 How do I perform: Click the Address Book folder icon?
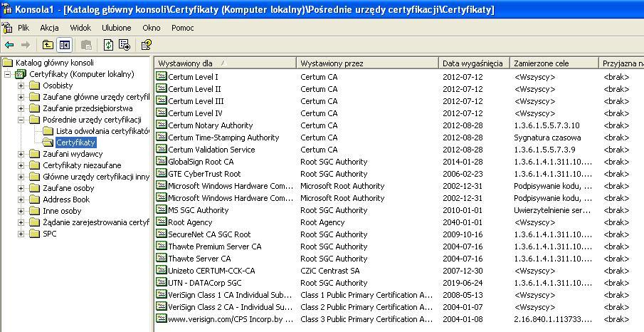34,199
